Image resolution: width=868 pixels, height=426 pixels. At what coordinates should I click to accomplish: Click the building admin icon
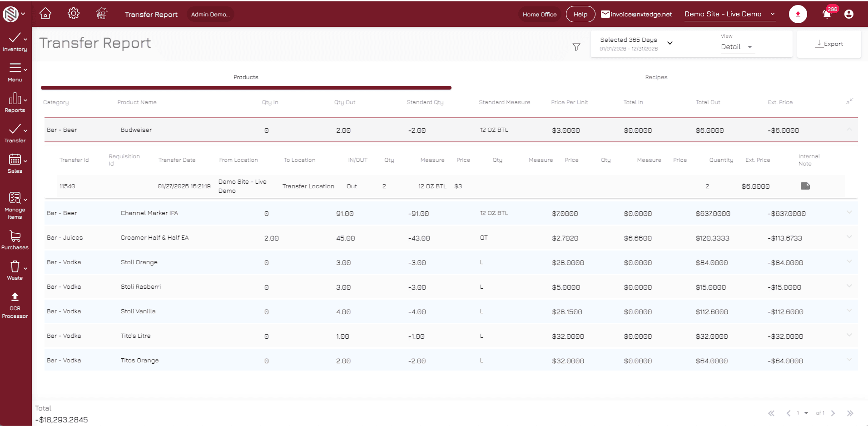coord(102,14)
